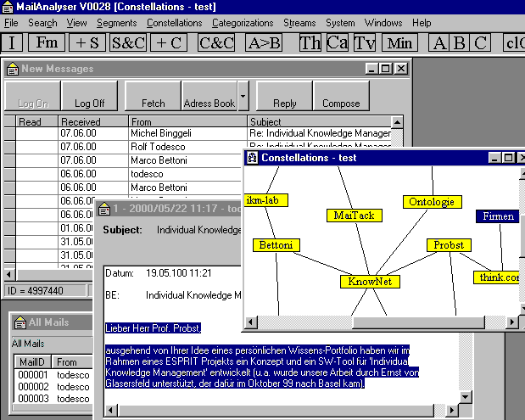525x420 pixels.
Task: Click the 'C&C' toolbar button
Action: click(215, 42)
